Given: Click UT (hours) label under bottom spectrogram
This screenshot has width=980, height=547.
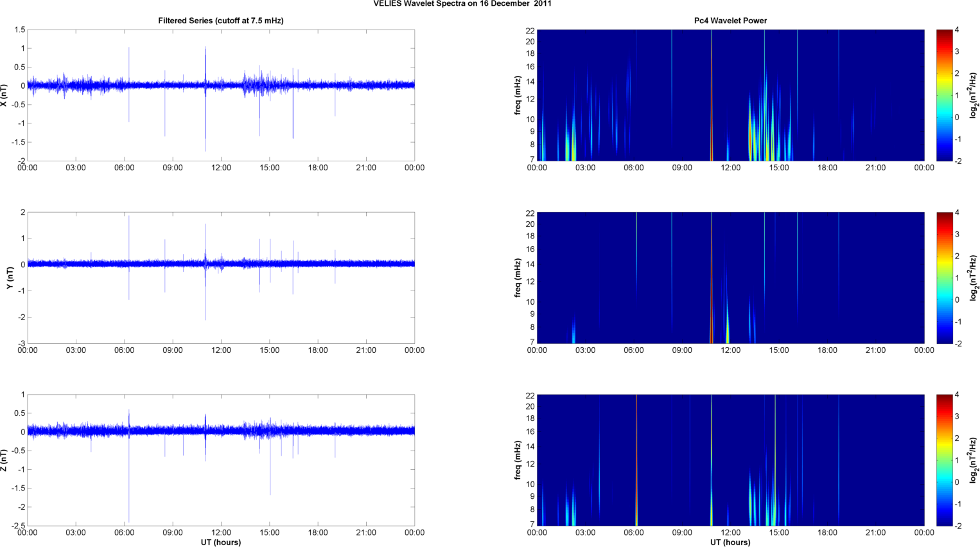Looking at the screenshot, I should [730, 542].
